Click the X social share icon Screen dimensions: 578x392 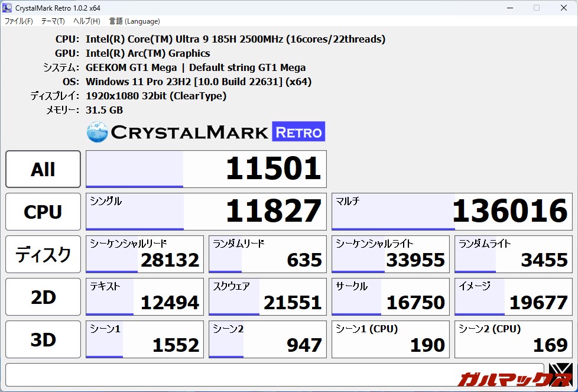coord(560,374)
